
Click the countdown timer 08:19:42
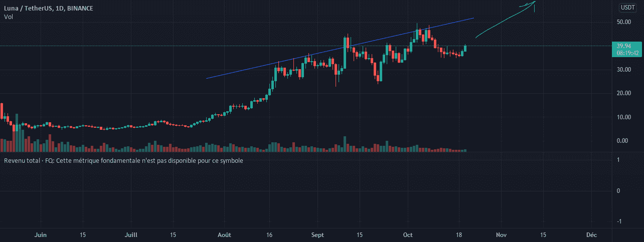pyautogui.click(x=627, y=53)
